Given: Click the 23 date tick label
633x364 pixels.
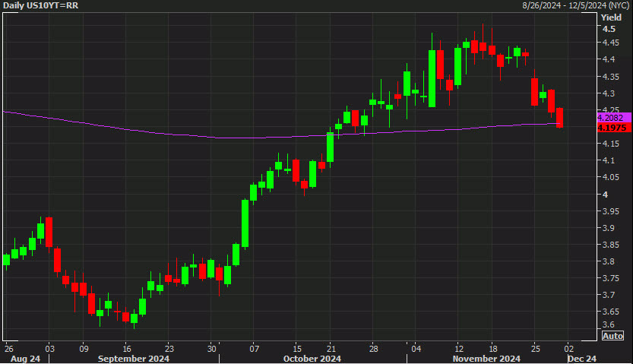Looking at the screenshot, I should point(169,349).
